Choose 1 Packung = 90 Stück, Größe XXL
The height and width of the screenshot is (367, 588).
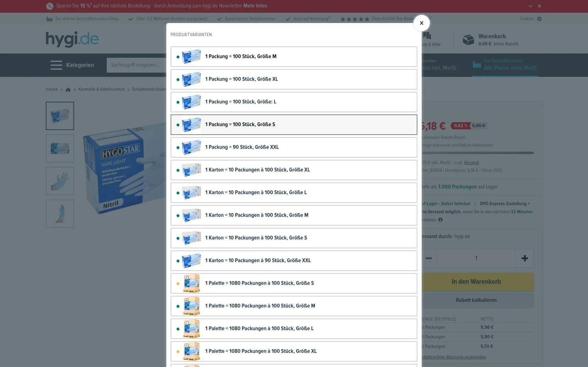click(x=294, y=147)
